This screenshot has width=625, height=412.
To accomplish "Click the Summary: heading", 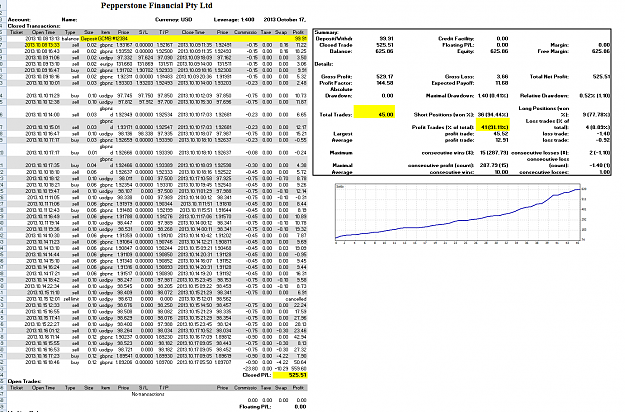I will point(326,32).
